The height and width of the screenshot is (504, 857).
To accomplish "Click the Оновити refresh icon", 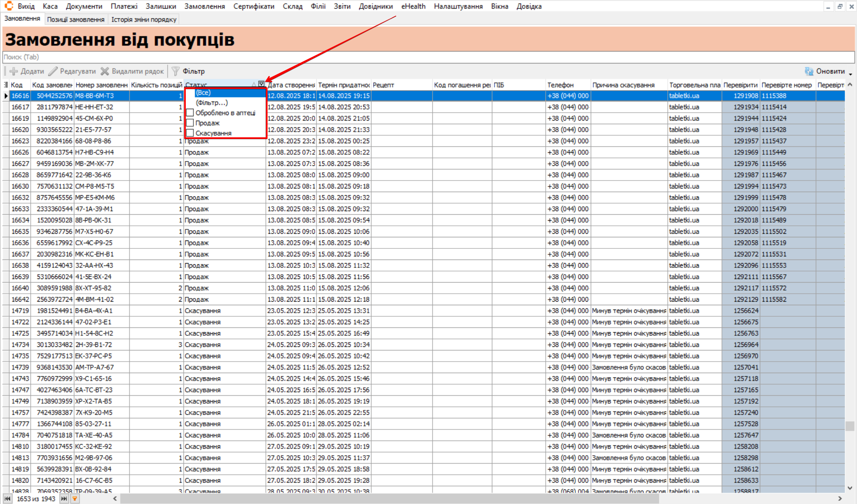I will (x=809, y=71).
